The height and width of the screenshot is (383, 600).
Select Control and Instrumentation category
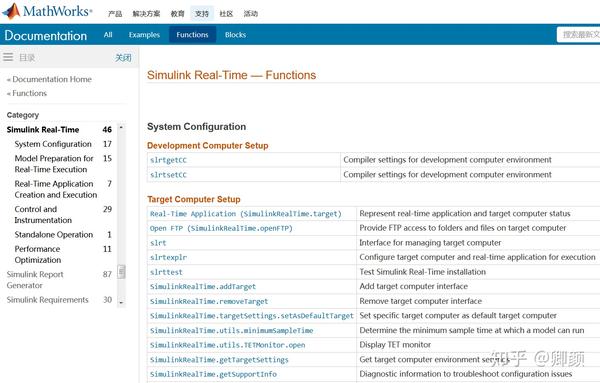(x=43, y=215)
